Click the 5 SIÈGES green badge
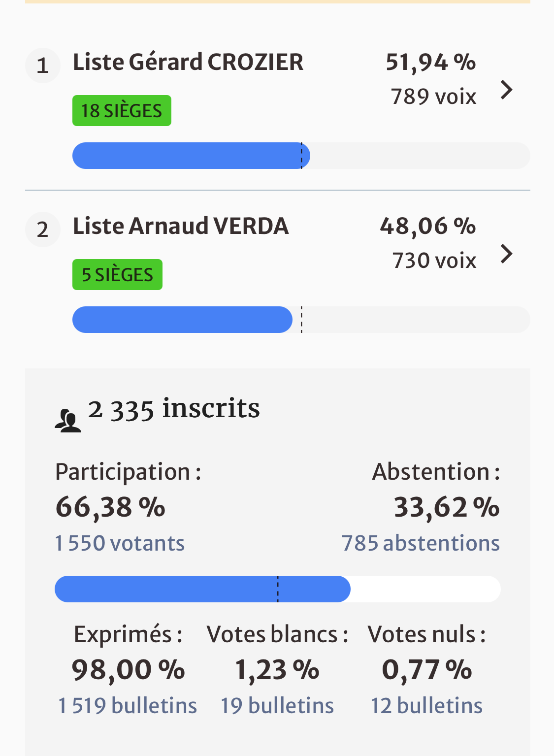 [x=117, y=275]
